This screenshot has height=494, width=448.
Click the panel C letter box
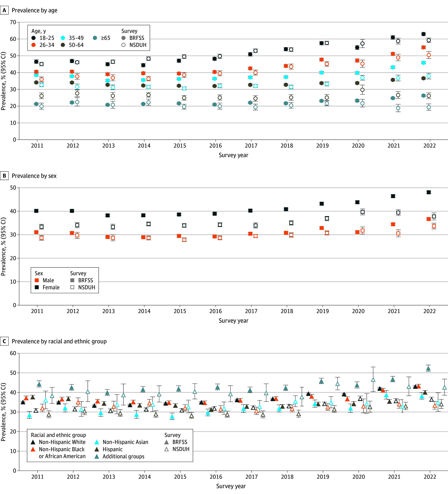[4, 341]
